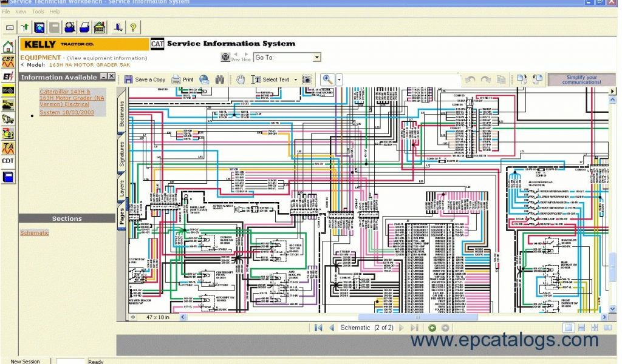The image size is (622, 364).
Task: Enable continuous page layout view
Action: pyautogui.click(x=581, y=328)
